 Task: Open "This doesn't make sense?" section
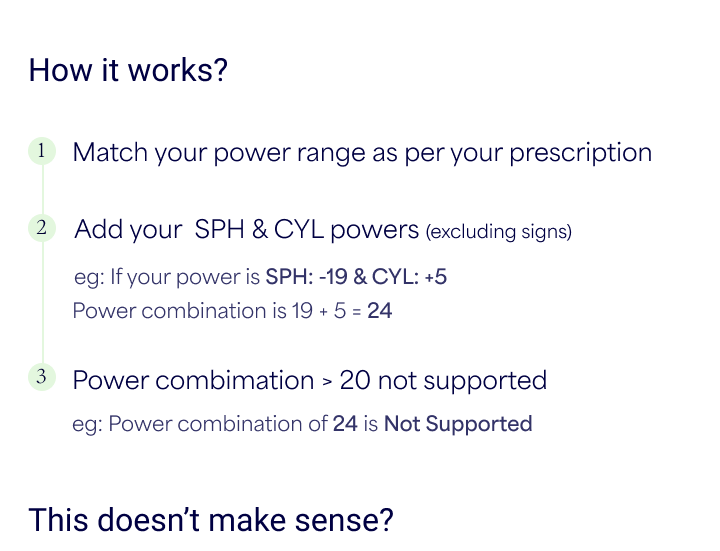[x=211, y=521]
